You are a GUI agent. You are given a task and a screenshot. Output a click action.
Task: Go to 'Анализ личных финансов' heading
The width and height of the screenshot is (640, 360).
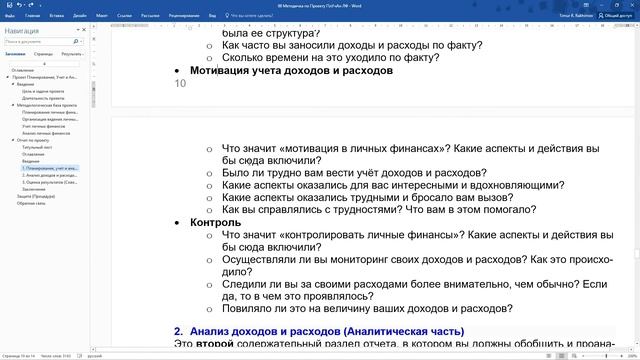(46, 133)
